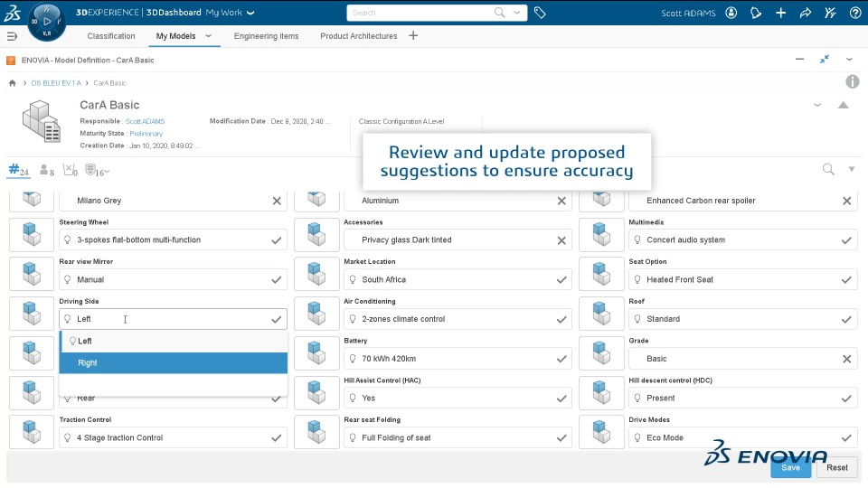The image size is (868, 488).
Task: Expand the search scope dropdown arrow
Action: (x=517, y=12)
